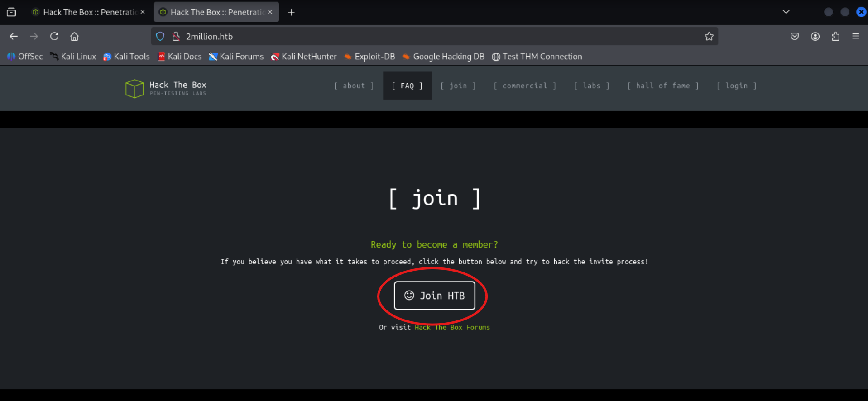Open the OffSec bookmark
868x401 pixels.
25,57
